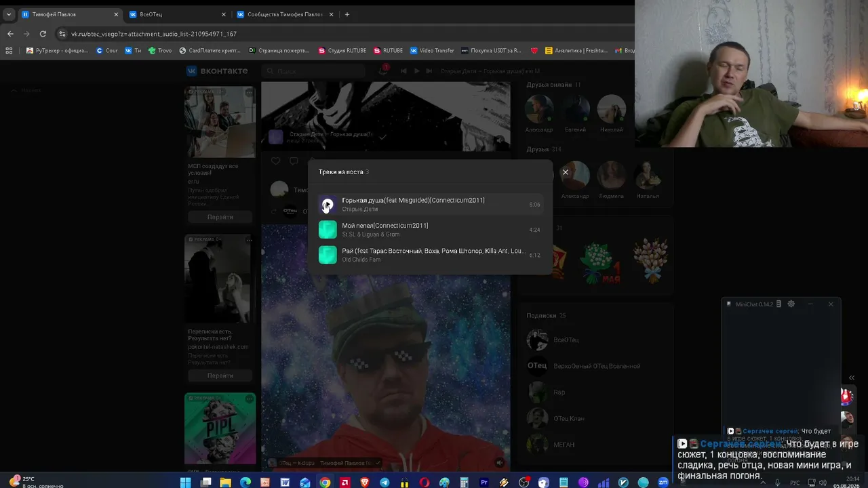The image size is (868, 488).
Task: Open artist link St.SL & Liguan & Grom
Action: 370,235
